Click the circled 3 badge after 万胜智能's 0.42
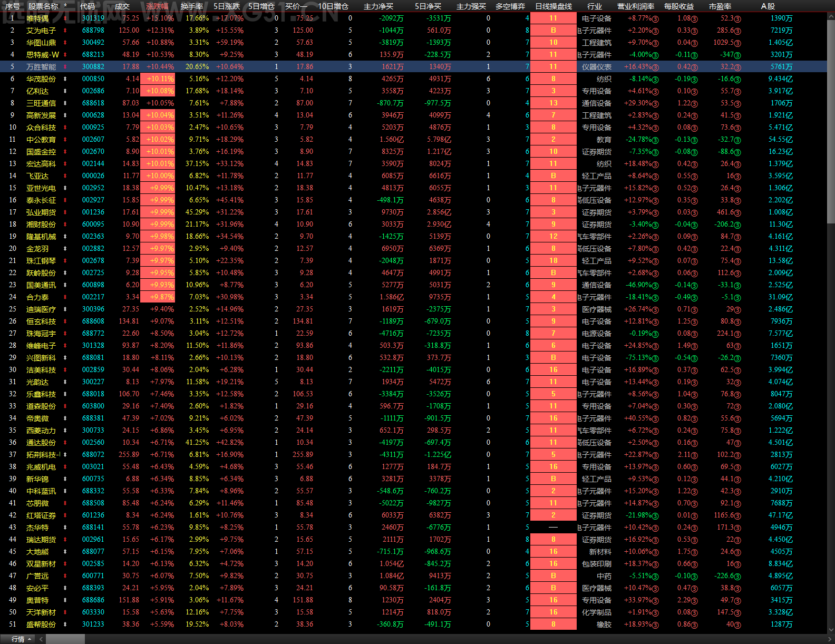The image size is (835, 644). tap(694, 67)
